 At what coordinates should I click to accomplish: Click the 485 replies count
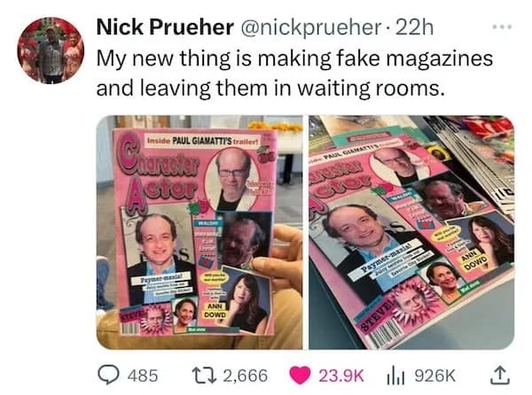pyautogui.click(x=143, y=376)
